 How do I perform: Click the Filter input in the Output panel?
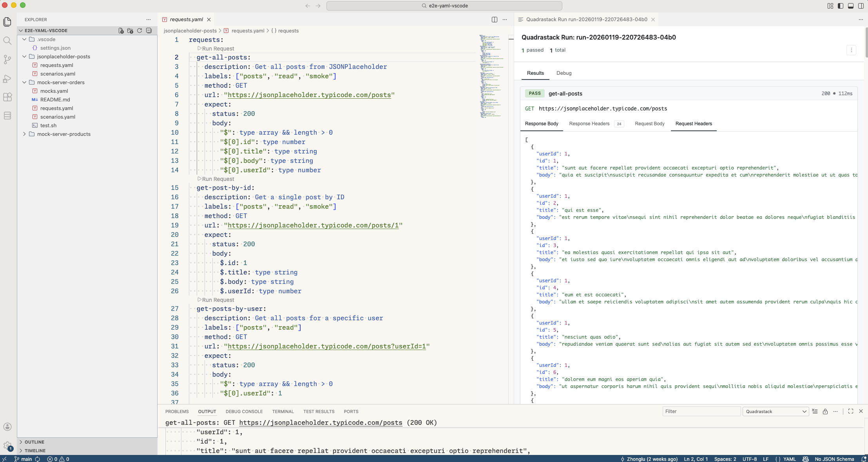pyautogui.click(x=701, y=411)
